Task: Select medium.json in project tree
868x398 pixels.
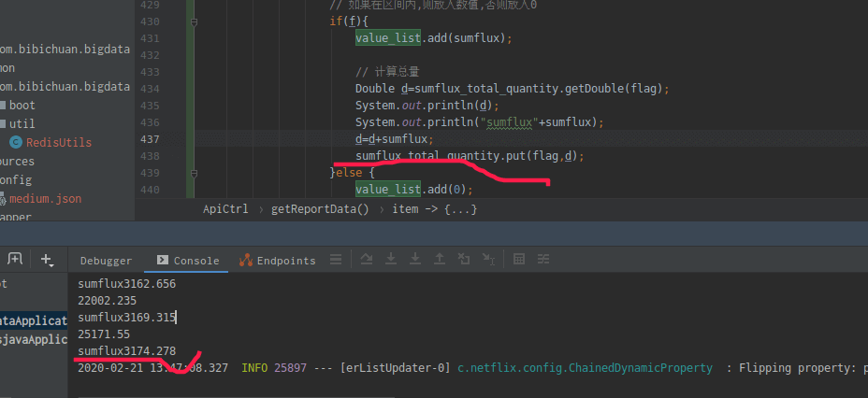Action: point(45,198)
